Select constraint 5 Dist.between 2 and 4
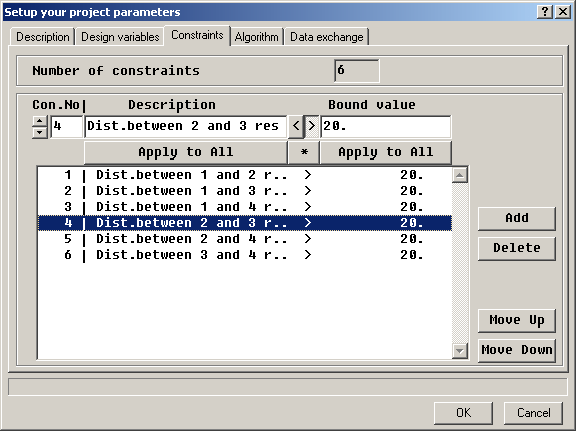 (245, 239)
